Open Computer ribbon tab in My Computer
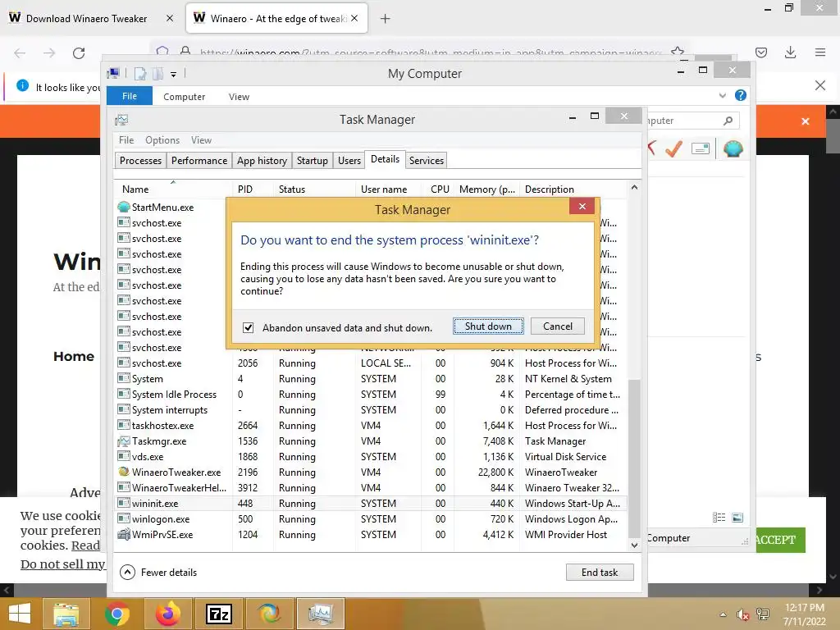 (x=185, y=97)
